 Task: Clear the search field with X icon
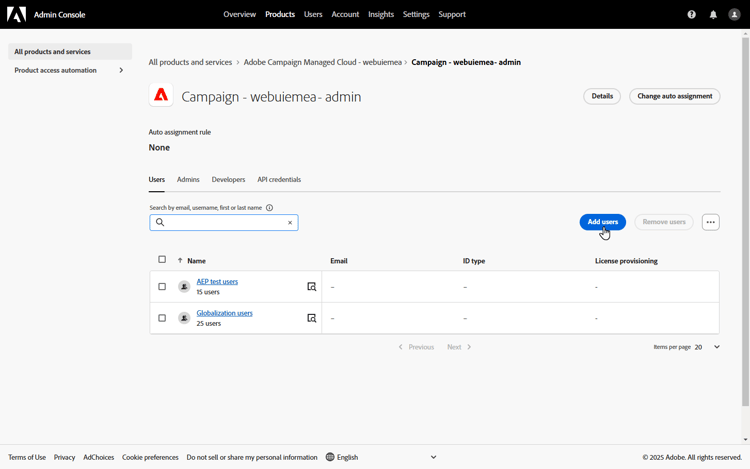pyautogui.click(x=290, y=223)
